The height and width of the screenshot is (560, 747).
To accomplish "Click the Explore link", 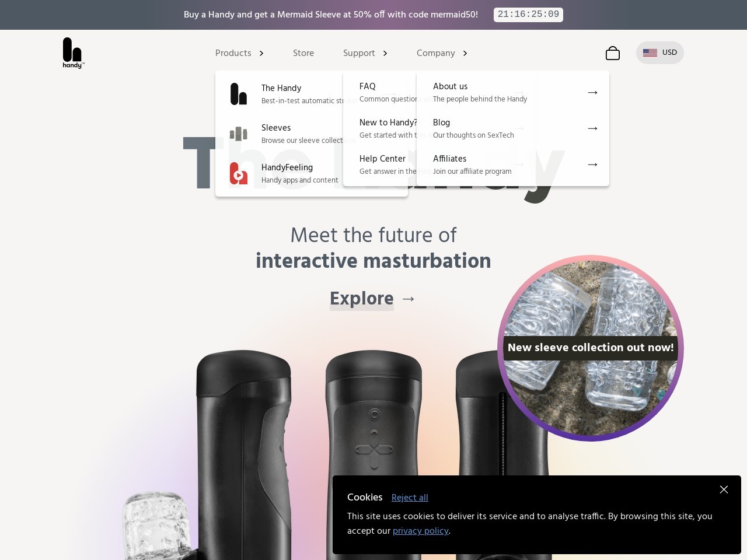I will tap(362, 298).
